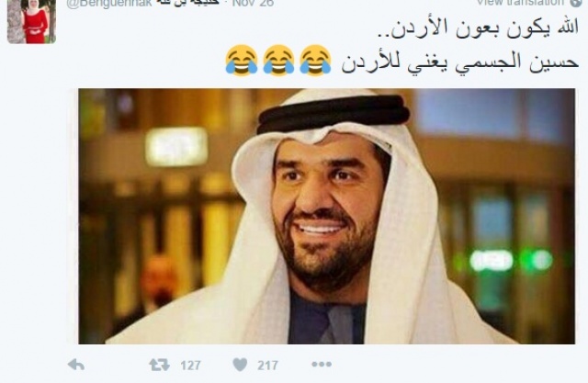Click the reply arrow icon
Image resolution: width=588 pixels, height=383 pixels.
point(75,365)
